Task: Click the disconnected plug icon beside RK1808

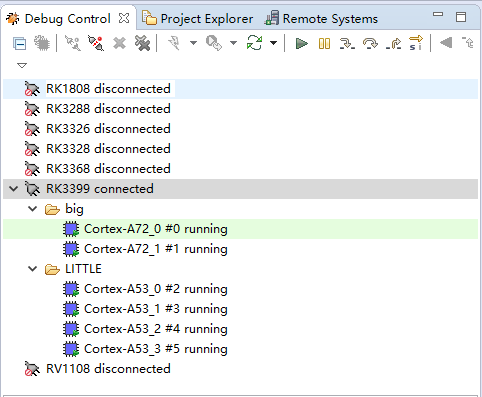Action: click(x=32, y=89)
